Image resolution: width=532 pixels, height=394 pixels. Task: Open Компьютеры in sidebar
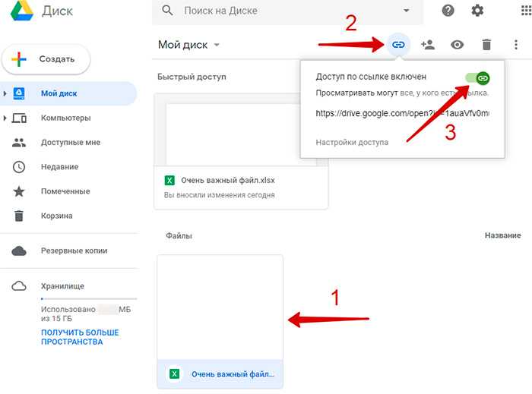(x=68, y=118)
